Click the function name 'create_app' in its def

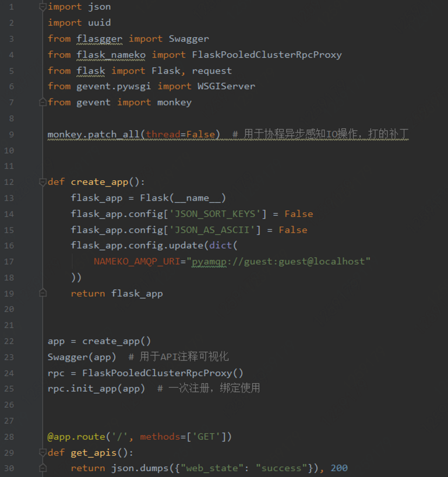(x=100, y=182)
